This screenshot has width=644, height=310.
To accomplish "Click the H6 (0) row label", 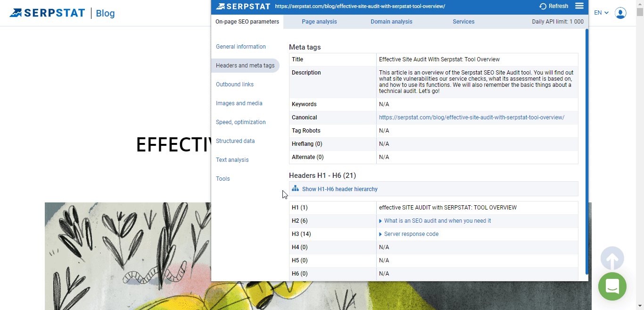I will point(299,274).
